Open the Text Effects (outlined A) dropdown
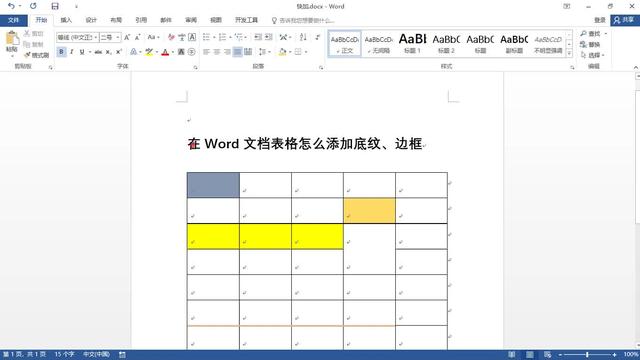Screen dimensions: 640x360 click(x=136, y=52)
